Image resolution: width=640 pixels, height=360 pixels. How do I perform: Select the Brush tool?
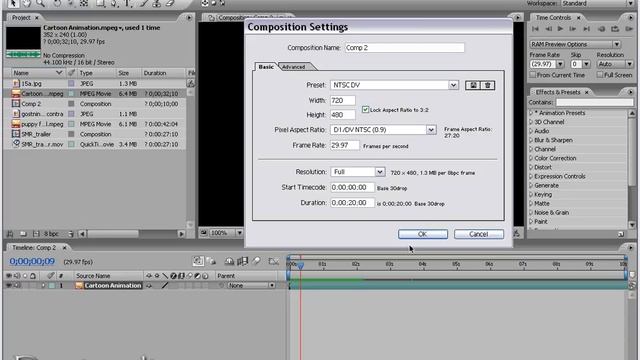[x=143, y=3]
